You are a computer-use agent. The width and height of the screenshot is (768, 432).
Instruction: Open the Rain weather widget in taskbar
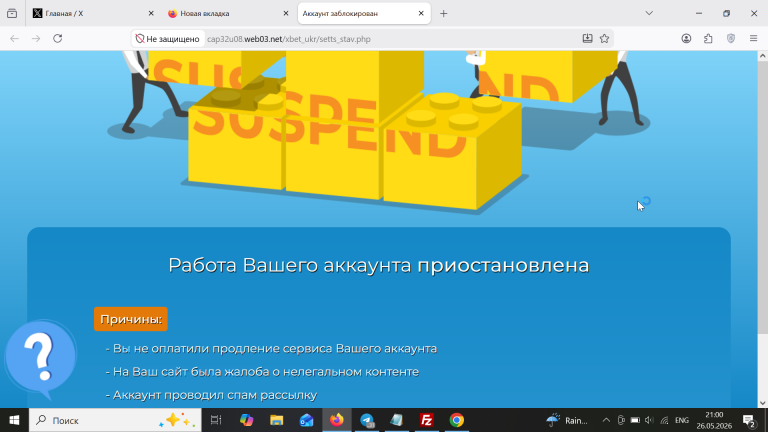coord(567,420)
